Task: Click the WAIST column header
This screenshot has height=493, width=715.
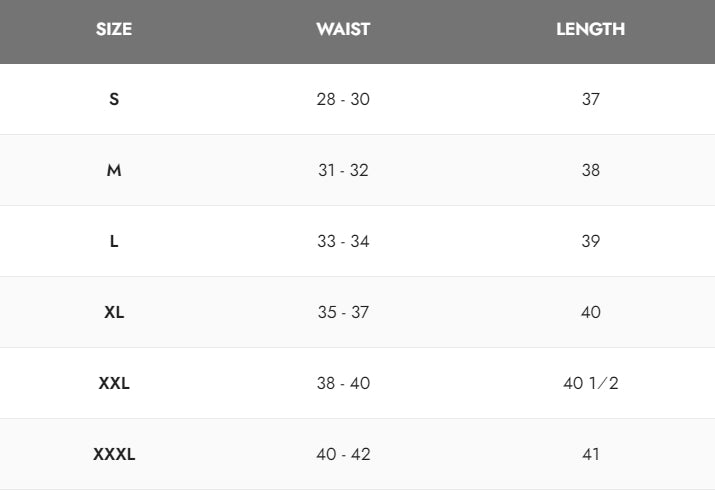Action: (343, 29)
